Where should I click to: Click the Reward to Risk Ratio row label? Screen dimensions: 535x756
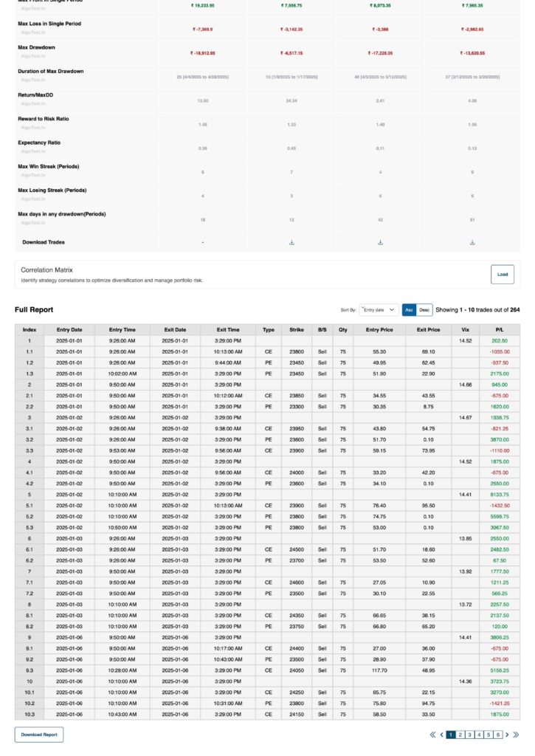pyautogui.click(x=44, y=119)
